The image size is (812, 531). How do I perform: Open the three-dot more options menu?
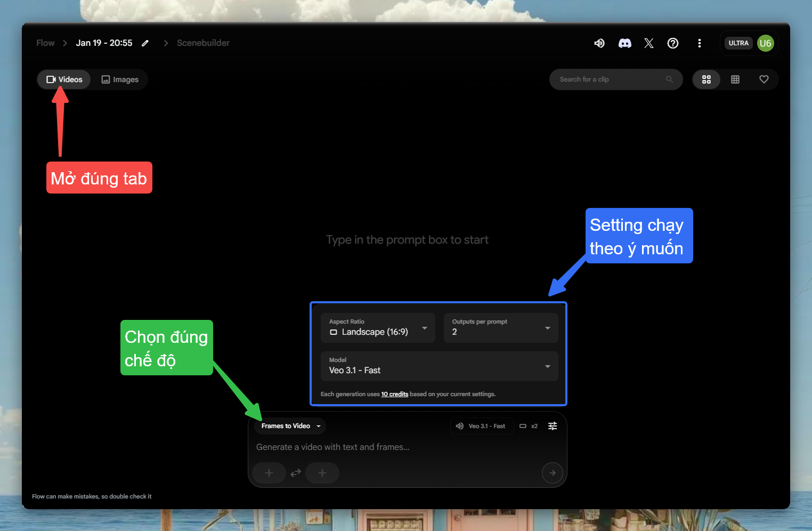tap(699, 43)
